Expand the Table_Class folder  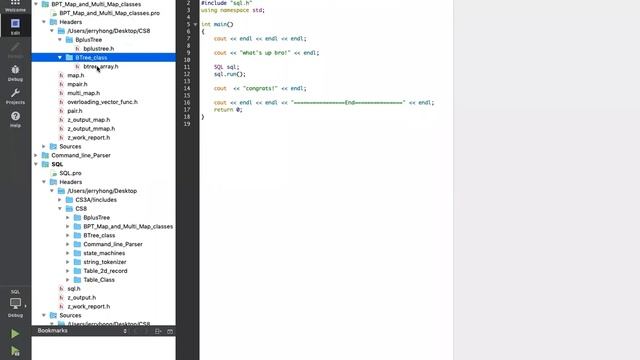click(x=68, y=280)
